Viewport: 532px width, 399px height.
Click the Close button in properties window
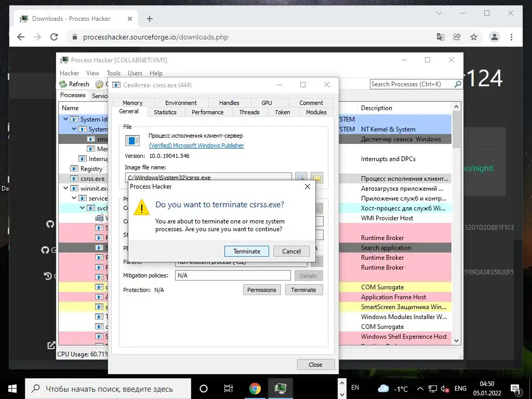(315, 365)
